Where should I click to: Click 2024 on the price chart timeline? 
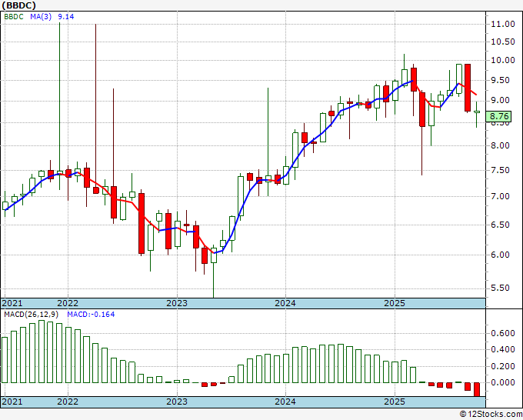(x=285, y=303)
